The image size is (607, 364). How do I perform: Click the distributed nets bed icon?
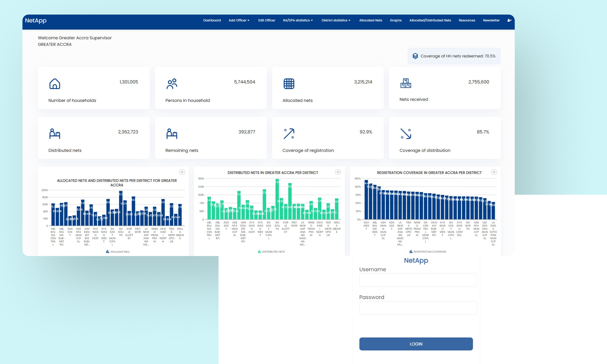coord(54,134)
